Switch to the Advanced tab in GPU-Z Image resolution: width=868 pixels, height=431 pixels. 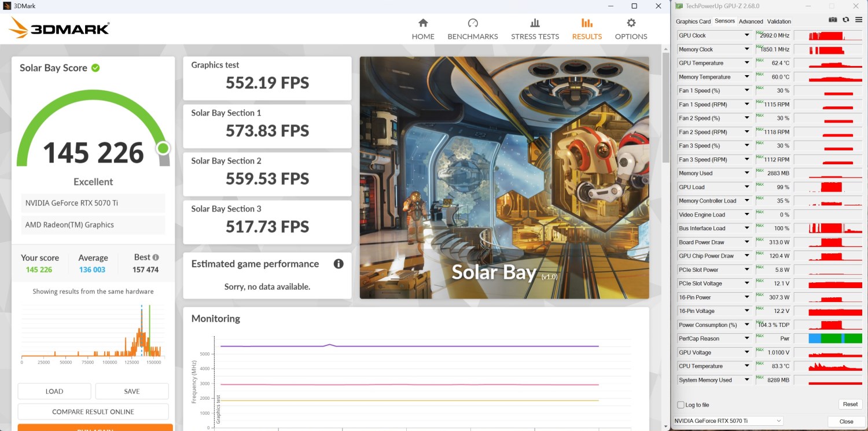[751, 21]
